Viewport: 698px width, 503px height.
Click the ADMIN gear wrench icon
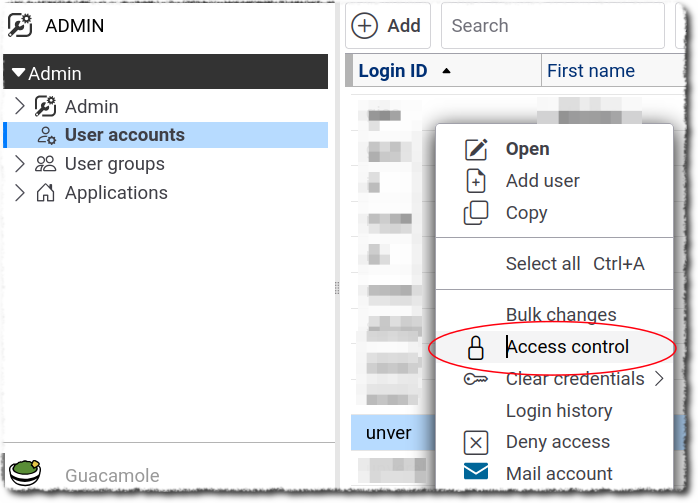[x=20, y=26]
